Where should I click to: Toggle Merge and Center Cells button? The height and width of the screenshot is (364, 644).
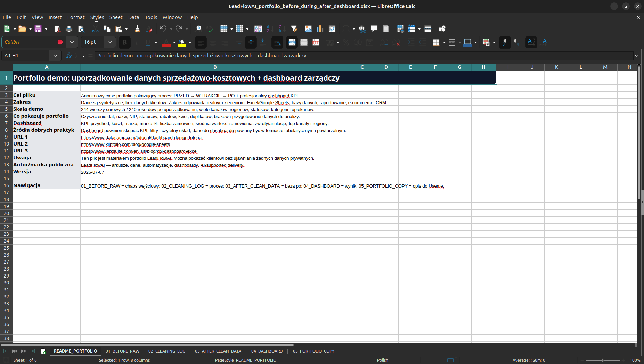pos(292,42)
